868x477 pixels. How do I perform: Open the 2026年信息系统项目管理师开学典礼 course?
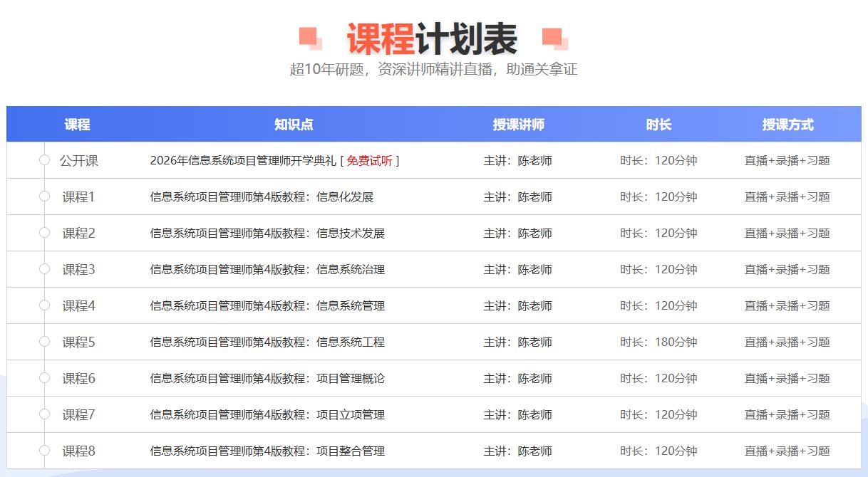(x=242, y=161)
